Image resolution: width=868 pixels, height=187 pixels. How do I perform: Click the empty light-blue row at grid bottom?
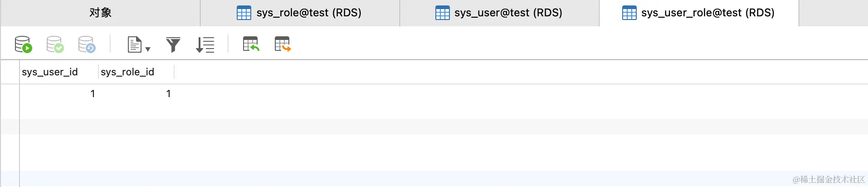(408, 178)
